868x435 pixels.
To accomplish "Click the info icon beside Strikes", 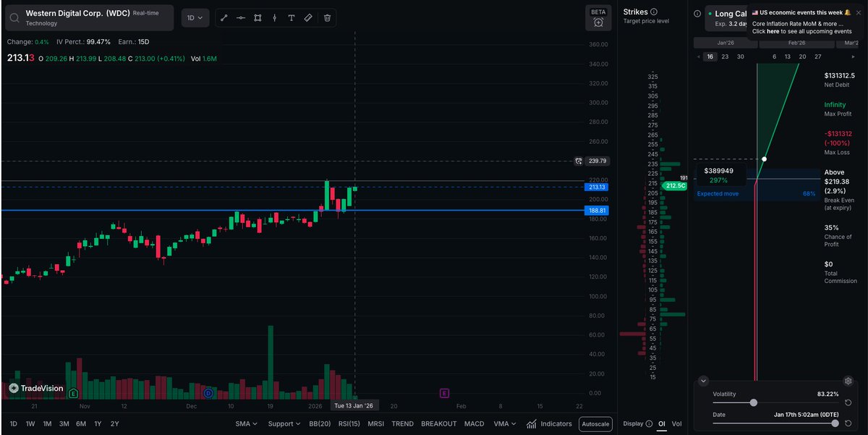I will coord(654,12).
